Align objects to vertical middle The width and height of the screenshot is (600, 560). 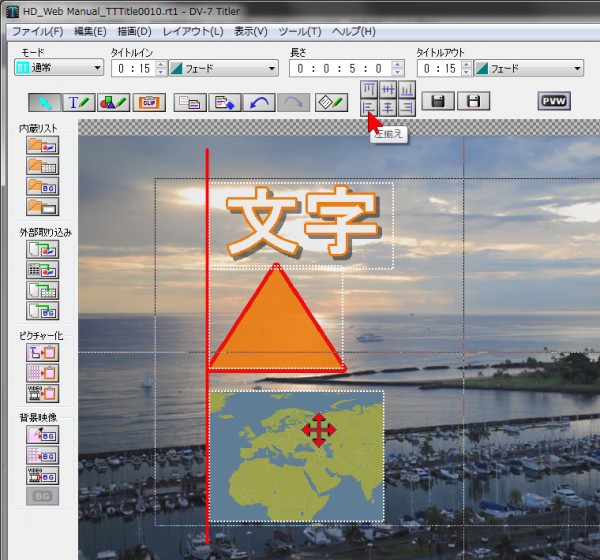[388, 90]
